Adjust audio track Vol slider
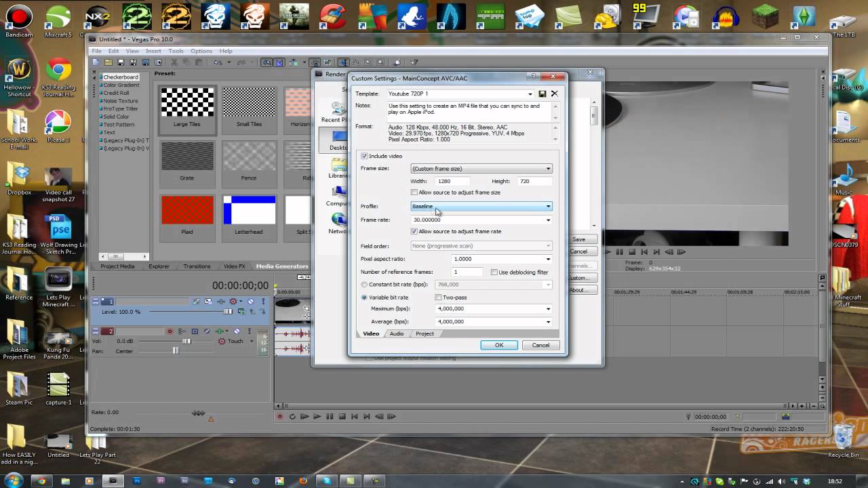 click(186, 341)
